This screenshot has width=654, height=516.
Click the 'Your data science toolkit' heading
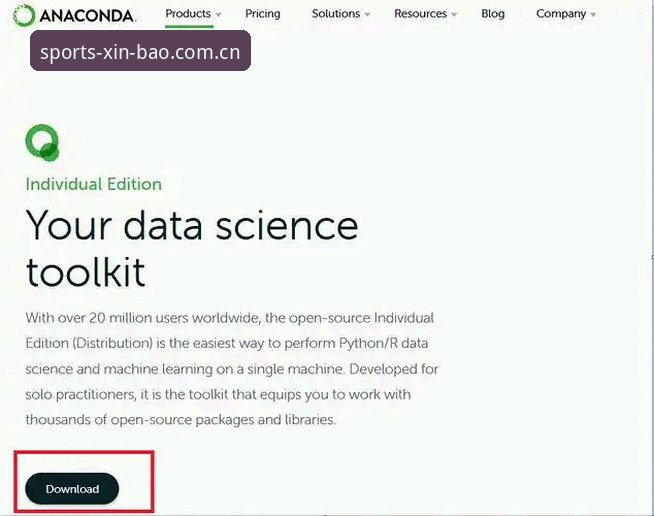click(x=192, y=248)
